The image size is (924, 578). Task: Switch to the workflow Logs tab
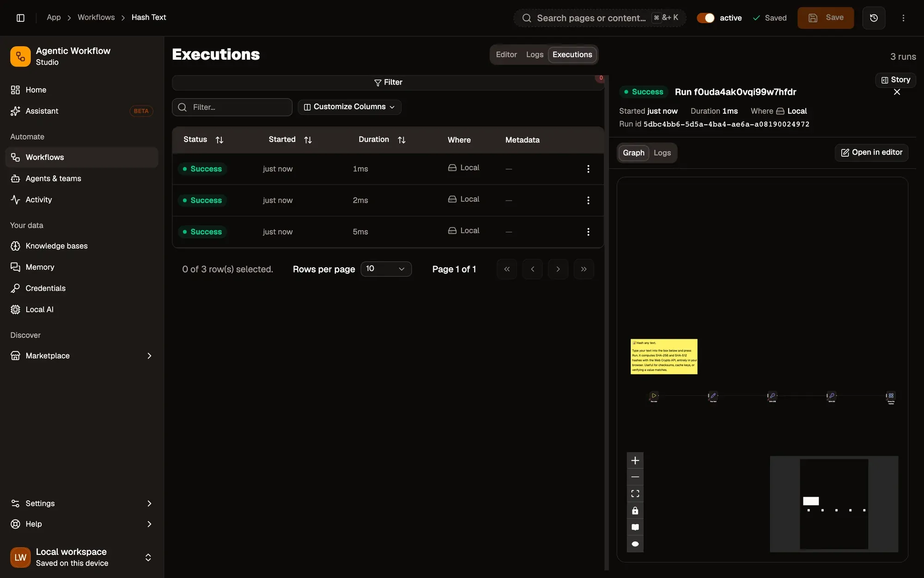tap(535, 55)
